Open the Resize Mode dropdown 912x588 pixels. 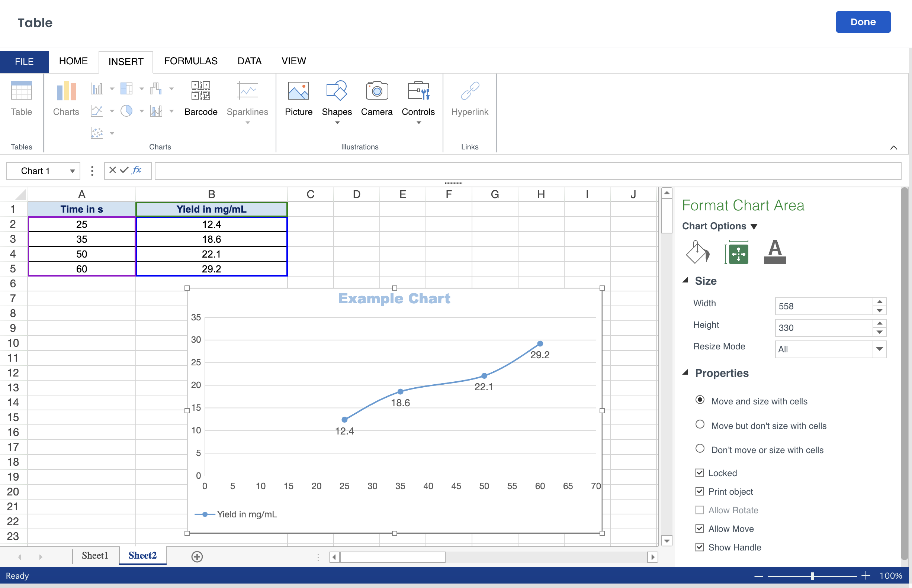(x=879, y=349)
